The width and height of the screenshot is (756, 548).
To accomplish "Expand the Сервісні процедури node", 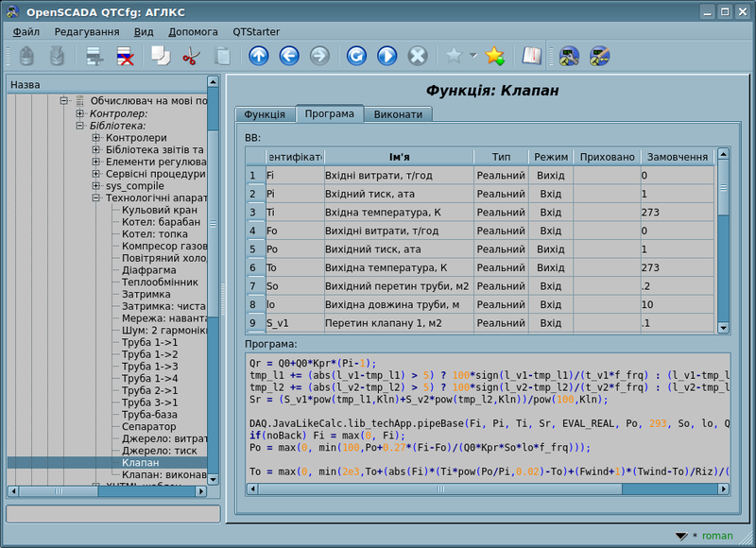I will [96, 174].
